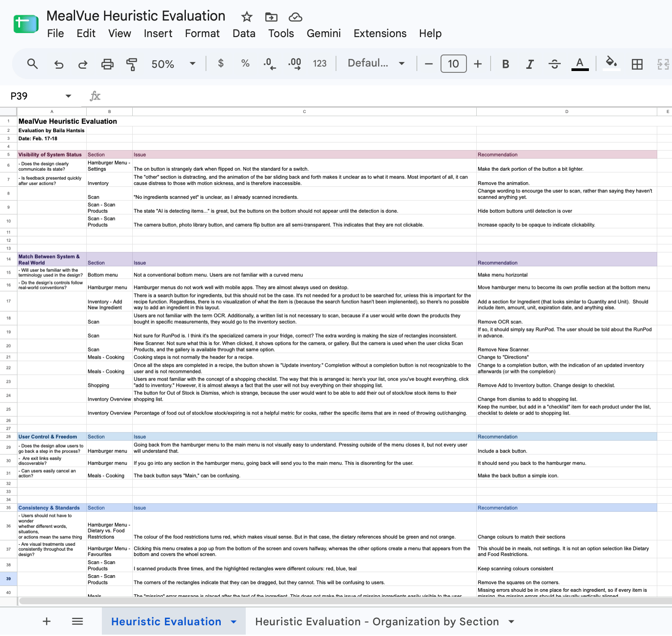This screenshot has height=636, width=672.
Task: Select row 39 header
Action: [x=8, y=579]
